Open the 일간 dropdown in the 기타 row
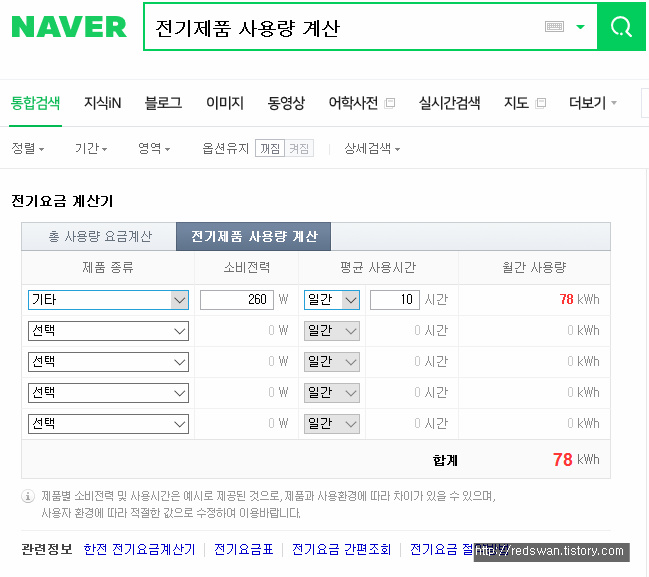The height and width of the screenshot is (577, 649). pos(332,300)
